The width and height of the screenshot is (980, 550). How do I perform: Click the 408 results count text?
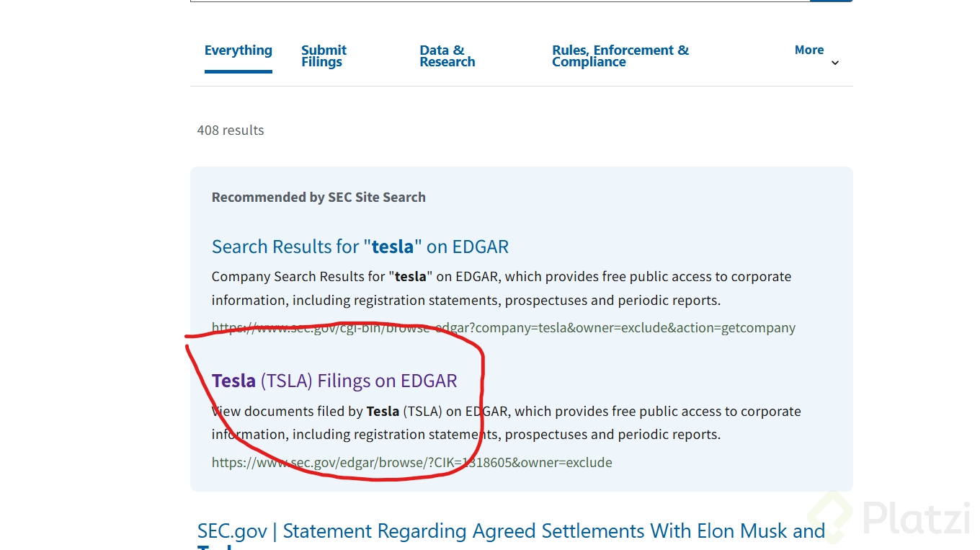[x=231, y=130]
